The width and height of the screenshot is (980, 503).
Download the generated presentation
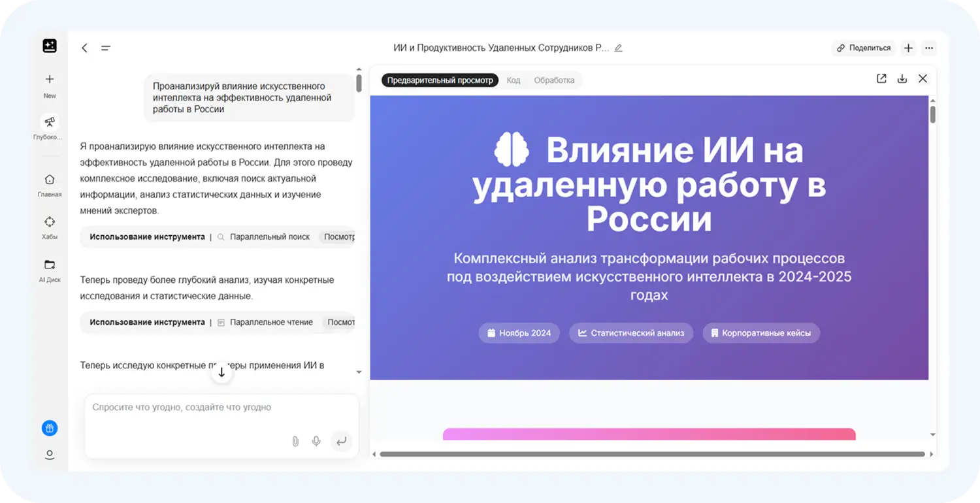902,78
